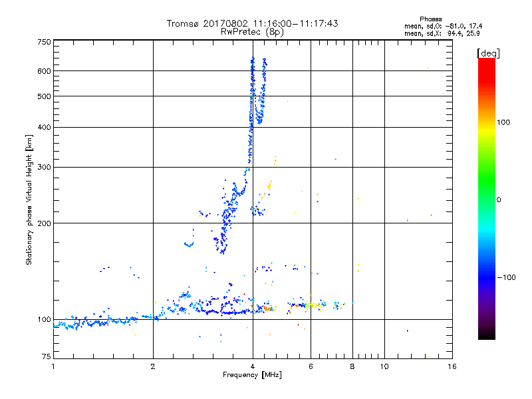
Task: Click the y-axis tick label '500'
Action: (x=44, y=96)
